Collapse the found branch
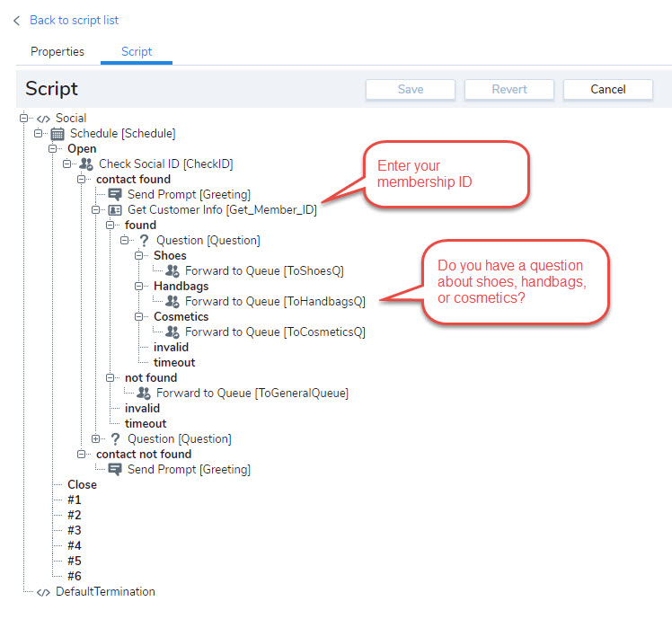The height and width of the screenshot is (628, 672). (x=111, y=225)
